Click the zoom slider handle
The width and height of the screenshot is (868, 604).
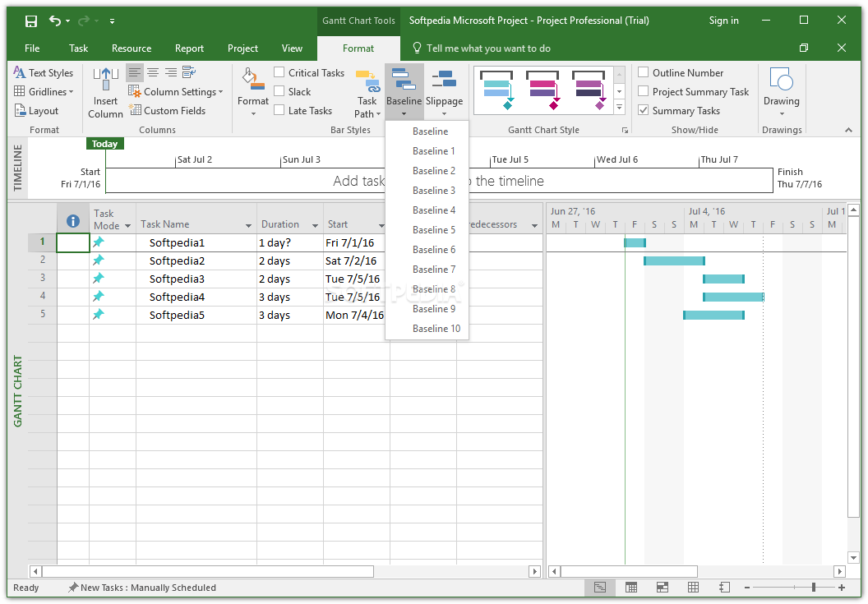pos(813,588)
